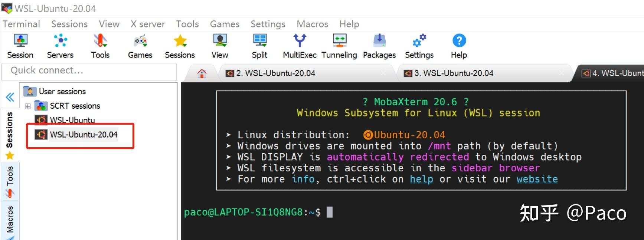This screenshot has width=644, height=240.
Task: Open the Tools menu
Action: 187,24
